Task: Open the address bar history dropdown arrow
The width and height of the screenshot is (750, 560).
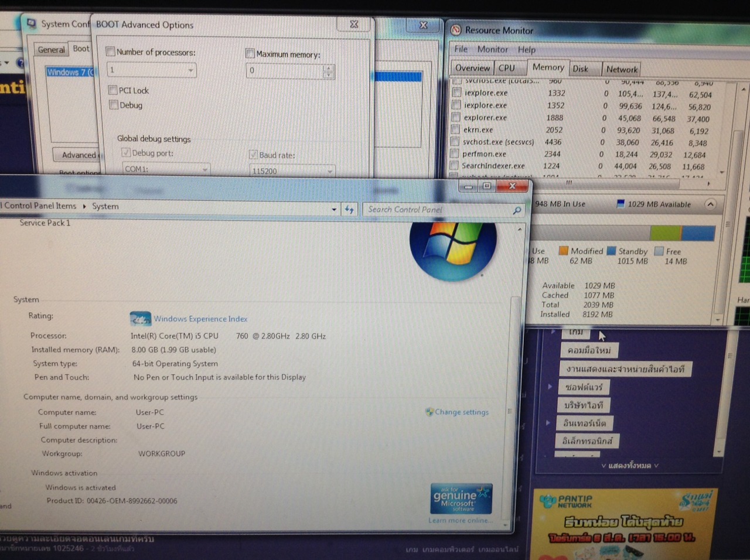Action: (x=334, y=209)
